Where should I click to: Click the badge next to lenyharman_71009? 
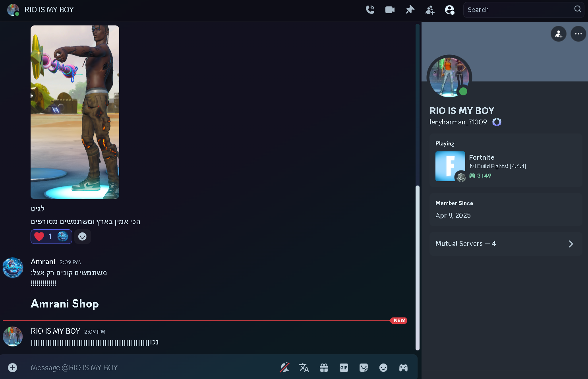497,122
